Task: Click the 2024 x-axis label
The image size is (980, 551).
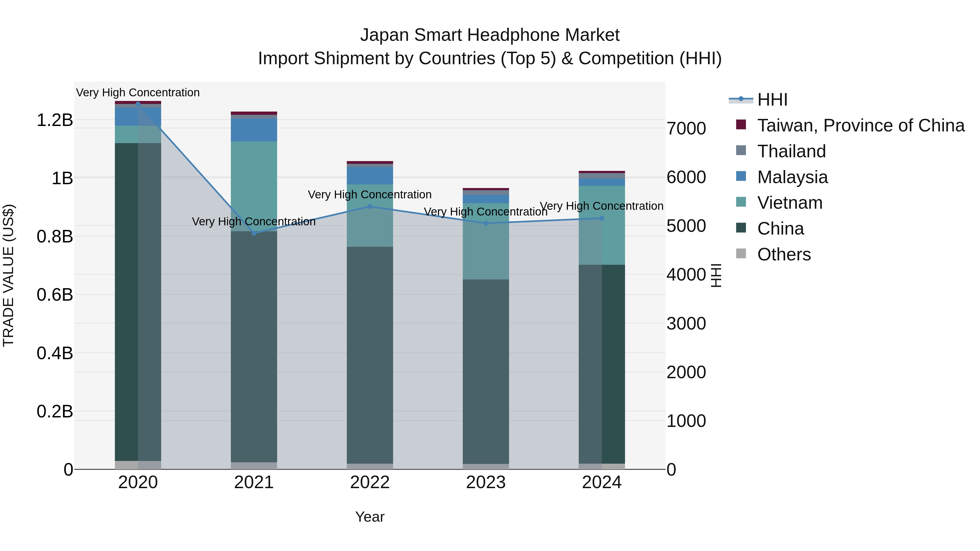Action: [602, 482]
